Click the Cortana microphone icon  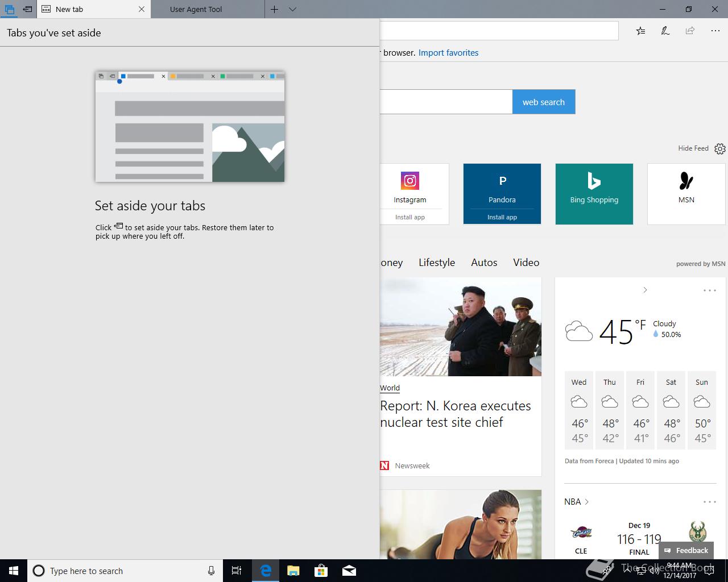(x=211, y=571)
